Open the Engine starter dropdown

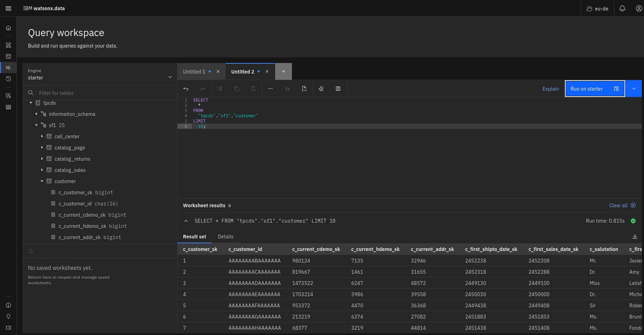coord(100,74)
